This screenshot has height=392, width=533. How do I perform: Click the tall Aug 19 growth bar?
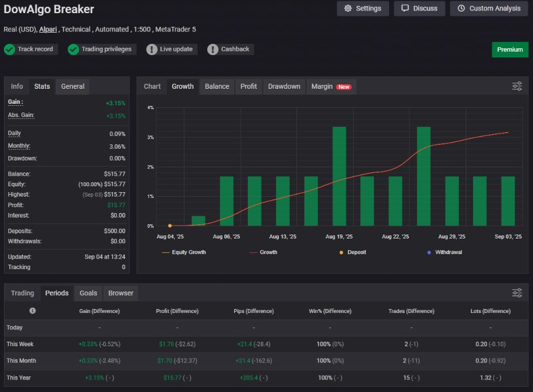tap(339, 176)
